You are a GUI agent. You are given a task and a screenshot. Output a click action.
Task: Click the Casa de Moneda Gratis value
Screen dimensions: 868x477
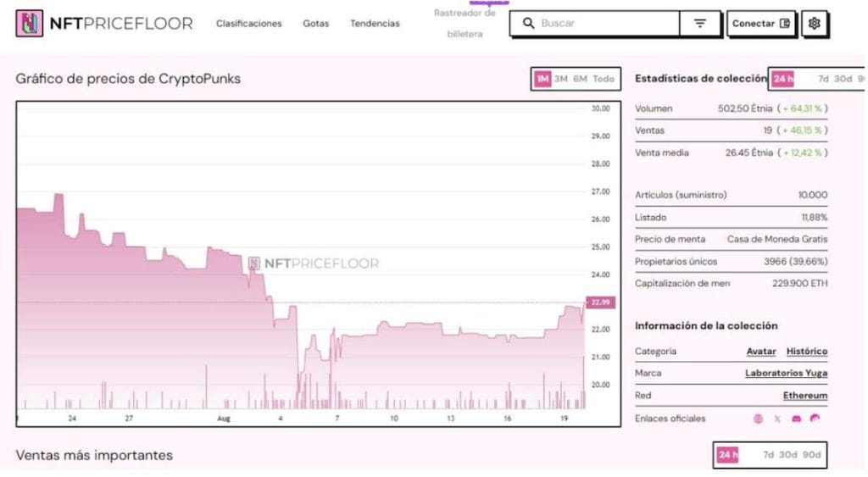coord(777,239)
